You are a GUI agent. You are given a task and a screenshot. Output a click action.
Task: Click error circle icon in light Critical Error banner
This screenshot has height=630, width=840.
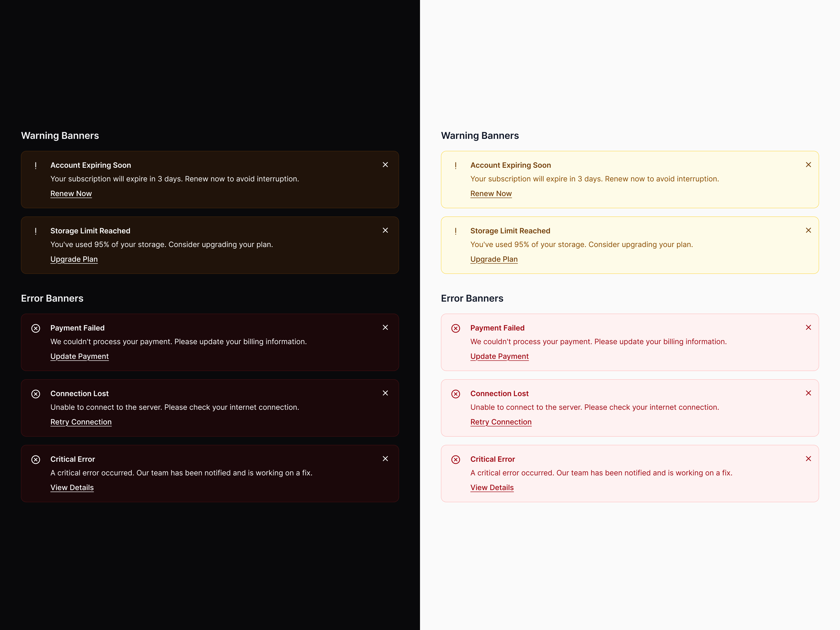tap(456, 459)
